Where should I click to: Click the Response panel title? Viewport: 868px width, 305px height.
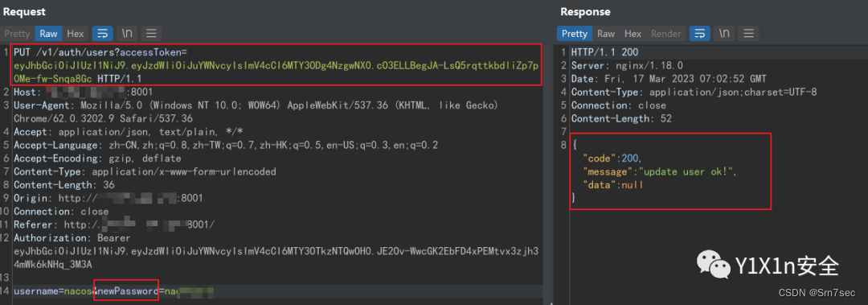(585, 11)
